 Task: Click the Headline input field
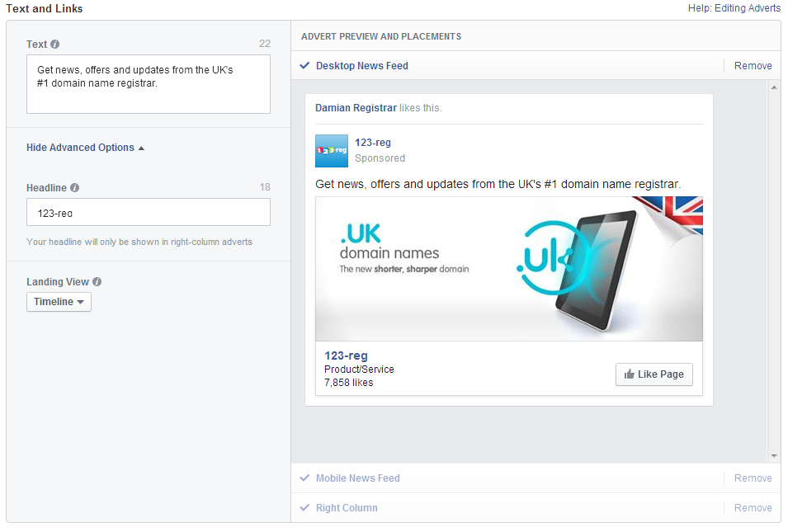click(x=149, y=212)
